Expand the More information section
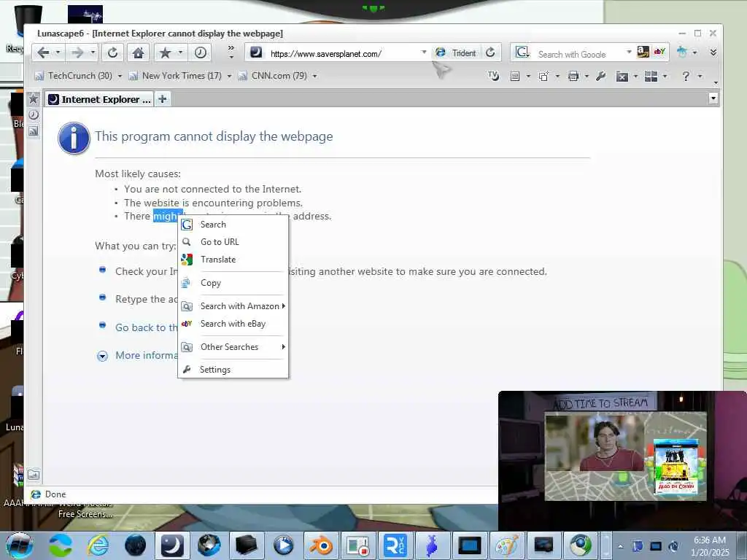This screenshot has height=560, width=747. (x=102, y=356)
